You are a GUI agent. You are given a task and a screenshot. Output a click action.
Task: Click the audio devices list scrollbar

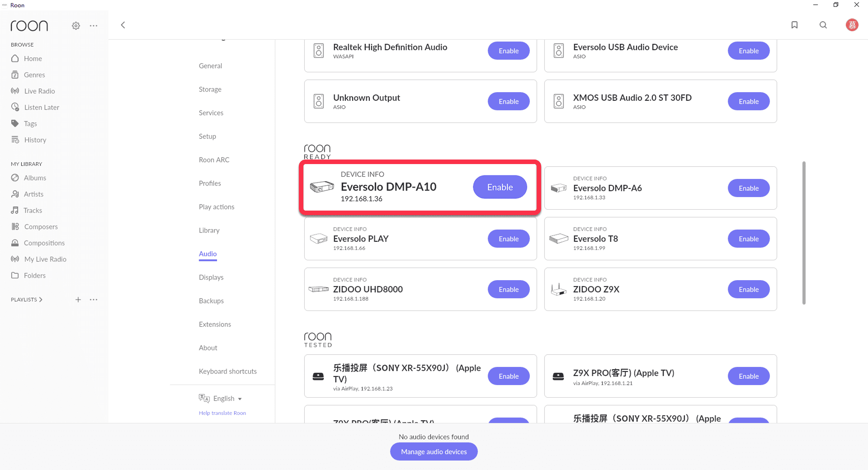coord(804,233)
